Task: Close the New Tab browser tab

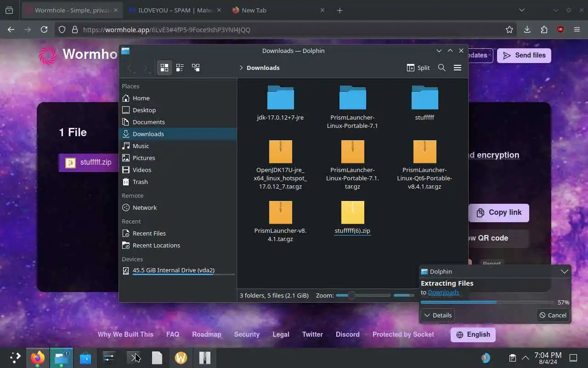Action: (322, 10)
